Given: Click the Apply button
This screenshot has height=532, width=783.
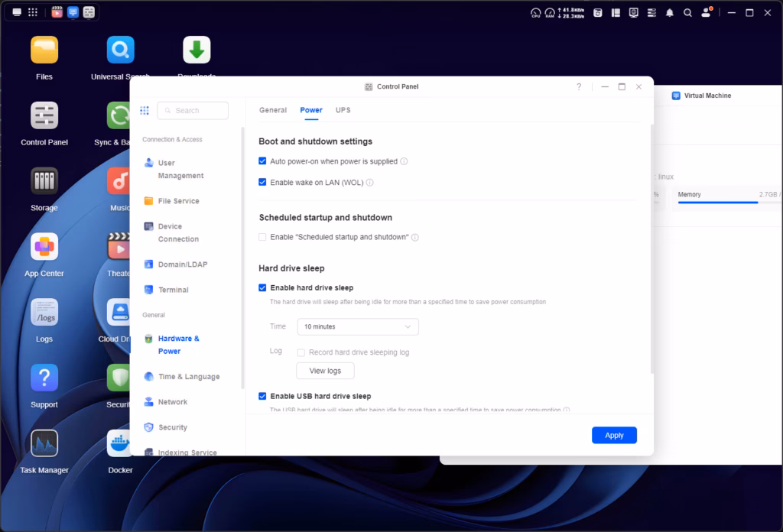Looking at the screenshot, I should coord(614,435).
